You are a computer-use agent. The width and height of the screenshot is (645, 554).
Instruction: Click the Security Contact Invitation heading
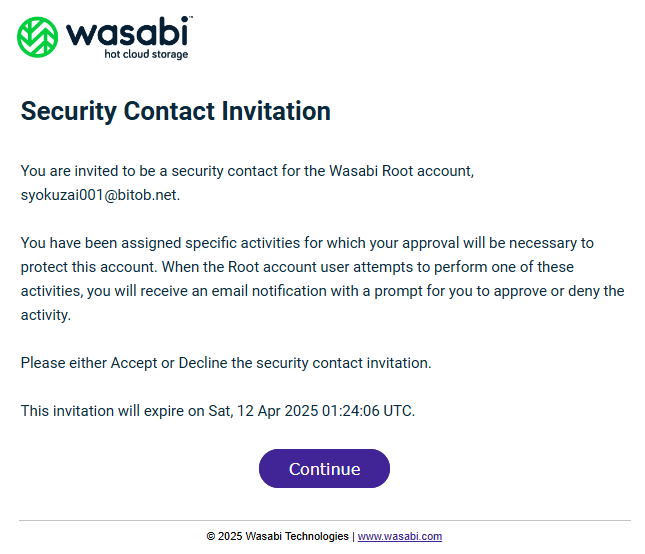[x=176, y=111]
